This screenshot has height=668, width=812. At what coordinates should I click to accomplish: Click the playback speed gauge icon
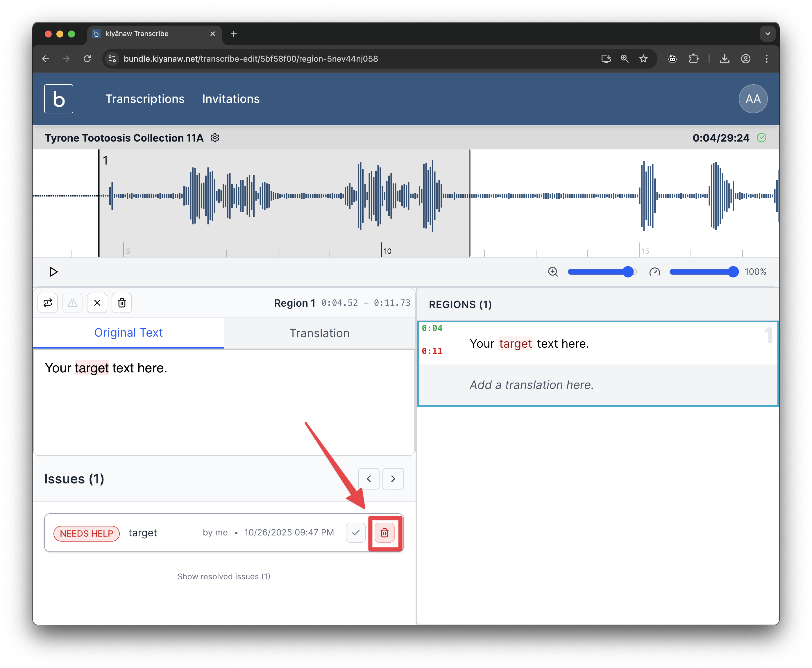point(654,272)
